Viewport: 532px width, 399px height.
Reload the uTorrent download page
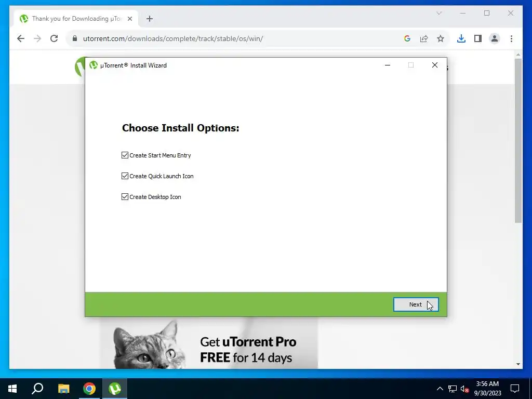tap(54, 38)
